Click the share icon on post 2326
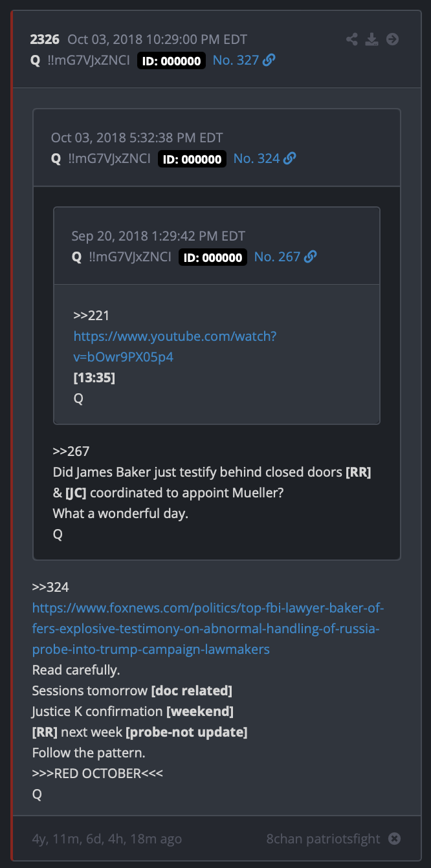The image size is (431, 868). pos(351,39)
